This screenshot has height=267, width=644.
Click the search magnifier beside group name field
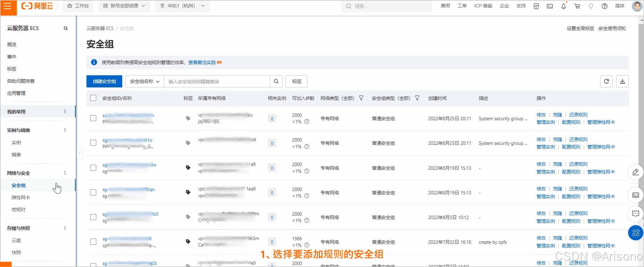276,81
